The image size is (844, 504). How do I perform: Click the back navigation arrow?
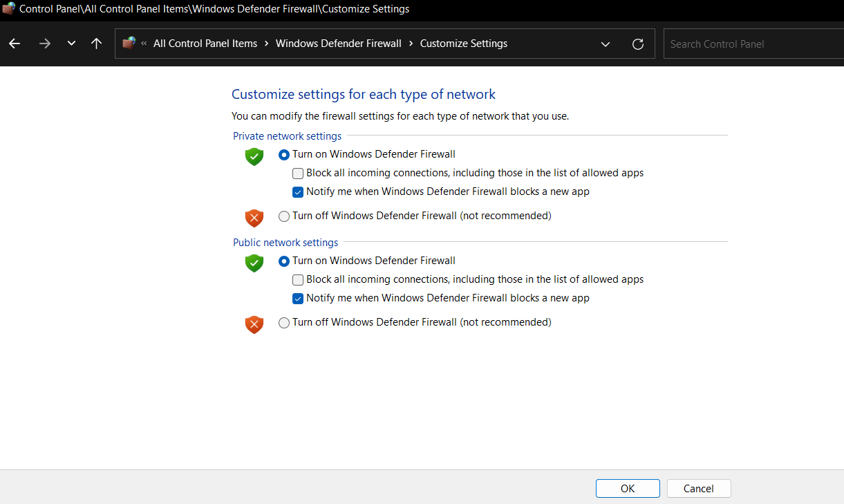pos(14,44)
